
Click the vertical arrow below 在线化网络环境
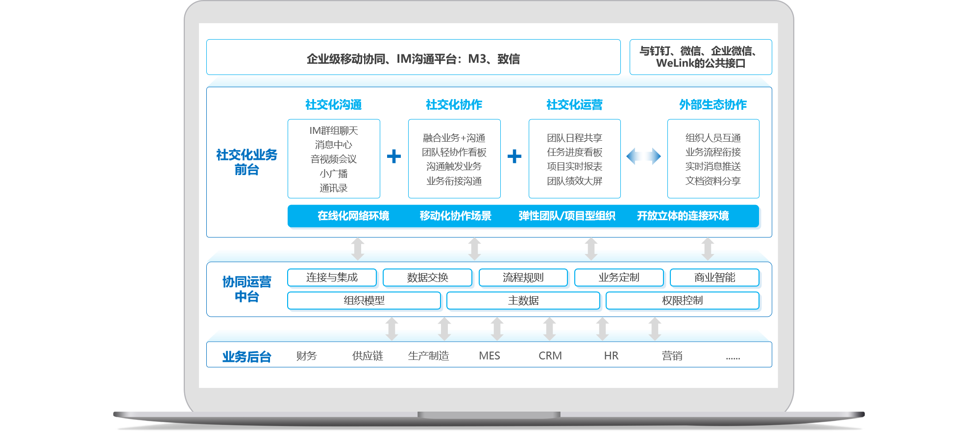click(x=358, y=249)
